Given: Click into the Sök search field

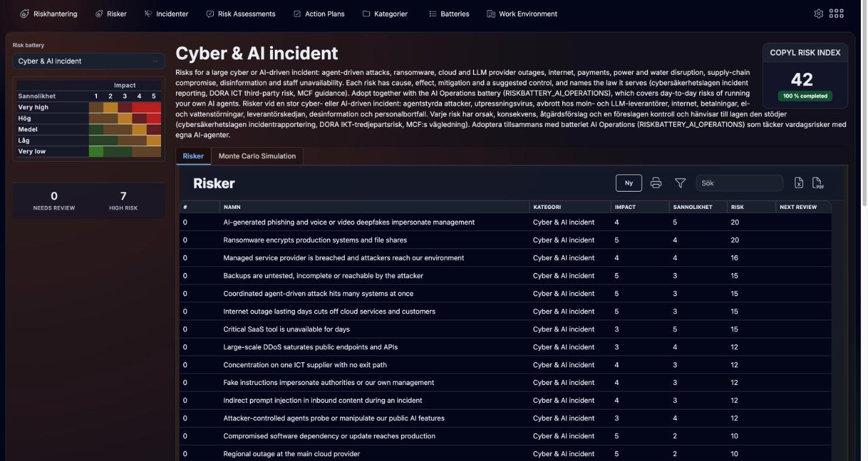Looking at the screenshot, I should tap(739, 183).
